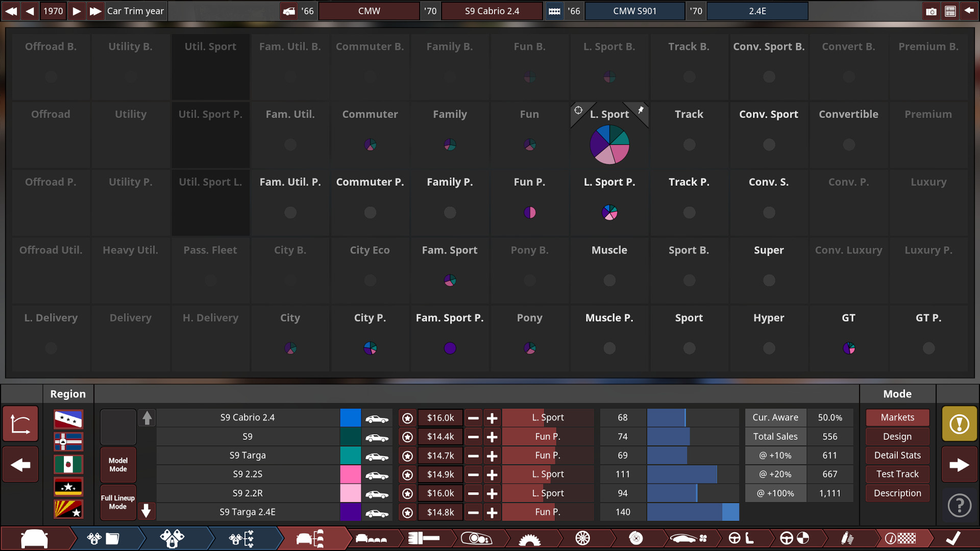980x551 pixels.
Task: Click the Muscle segment category
Action: point(609,249)
